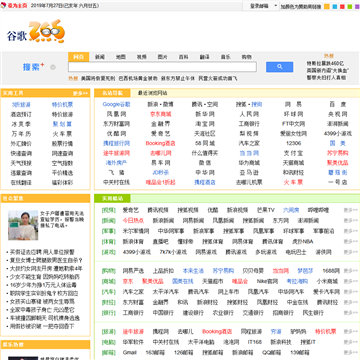The width and height of the screenshot is (360, 360).
Task: Pick the blue theme color swatch
Action: tap(335, 6)
